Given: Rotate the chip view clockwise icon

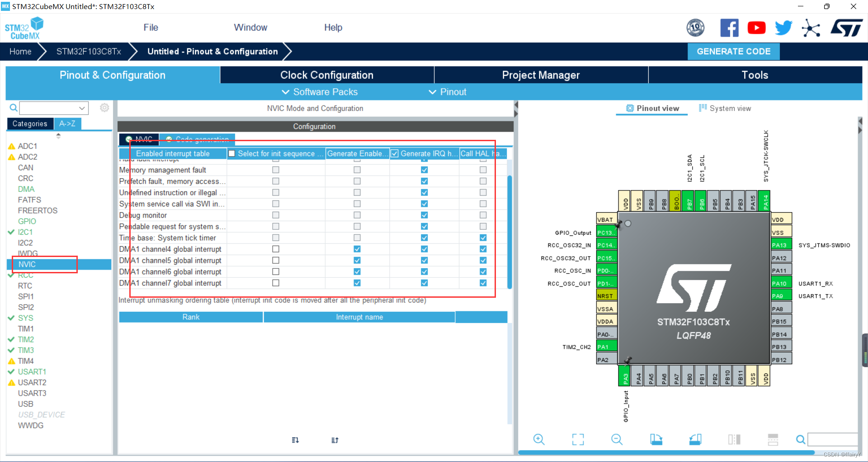Looking at the screenshot, I should [x=656, y=439].
